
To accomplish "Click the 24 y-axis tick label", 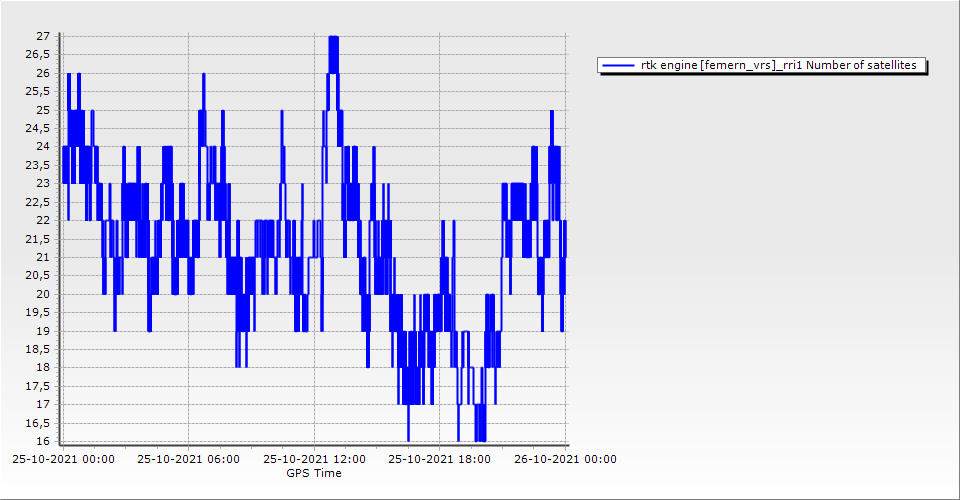I will pyautogui.click(x=42, y=147).
